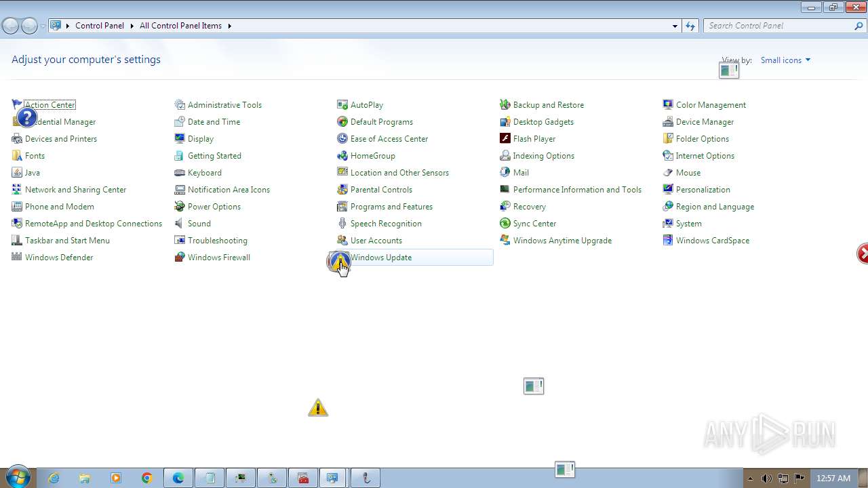Open Recovery link

[x=530, y=207]
